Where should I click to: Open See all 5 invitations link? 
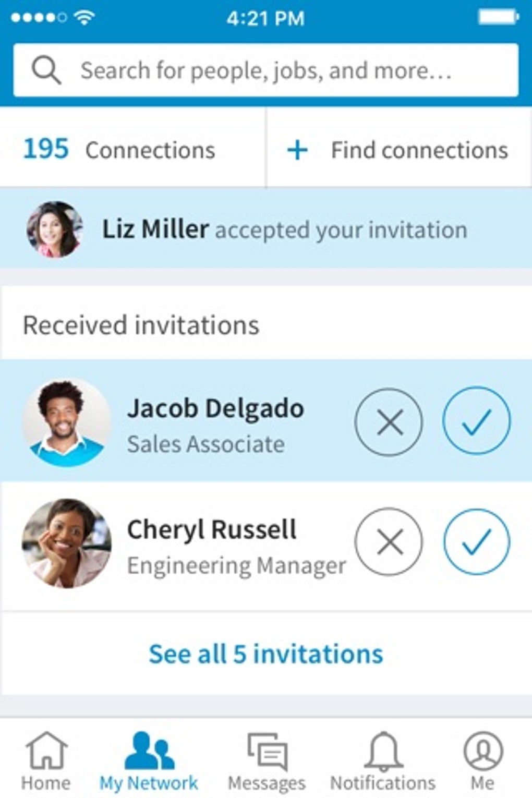[266, 654]
